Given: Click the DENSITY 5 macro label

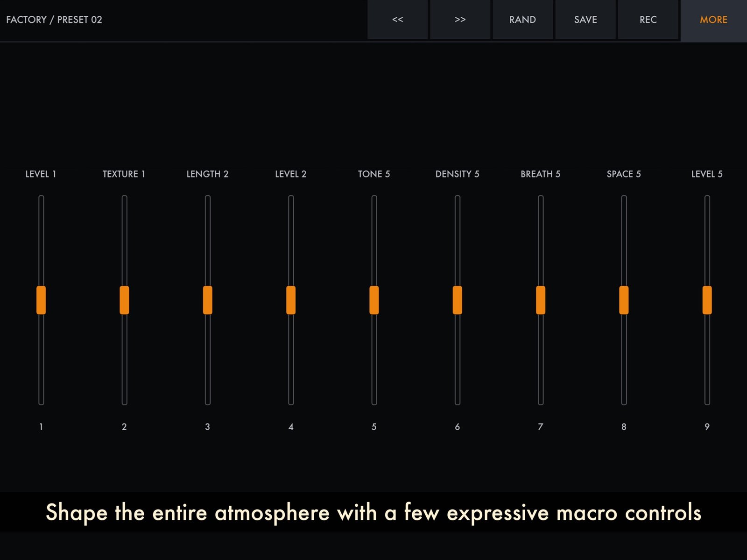Looking at the screenshot, I should coord(457,174).
